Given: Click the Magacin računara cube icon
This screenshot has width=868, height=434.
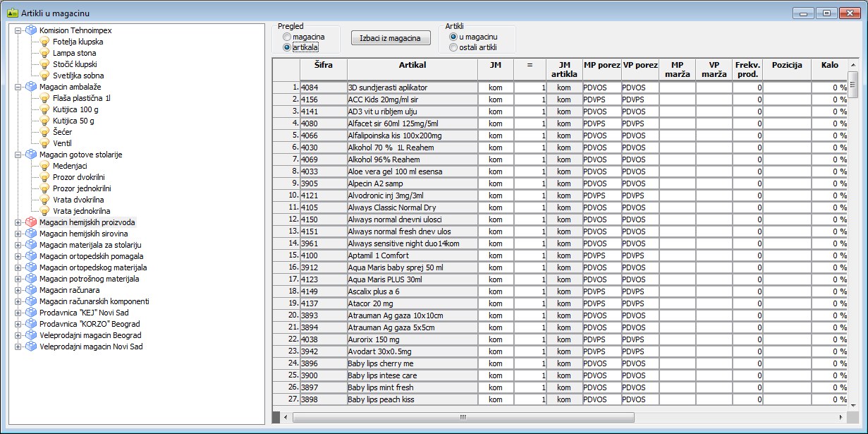Looking at the screenshot, I should click(x=31, y=290).
